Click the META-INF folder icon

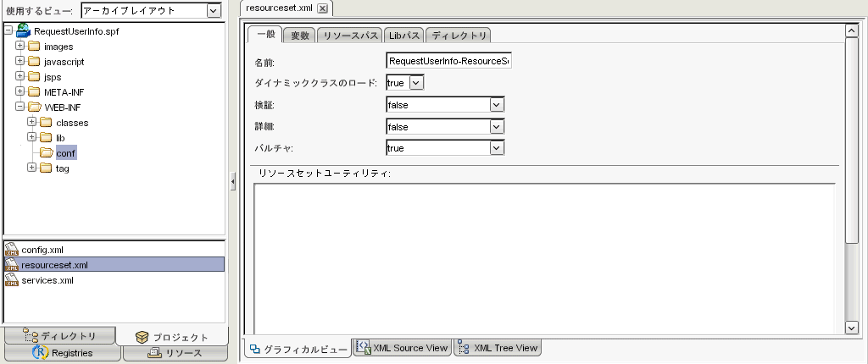coord(34,91)
